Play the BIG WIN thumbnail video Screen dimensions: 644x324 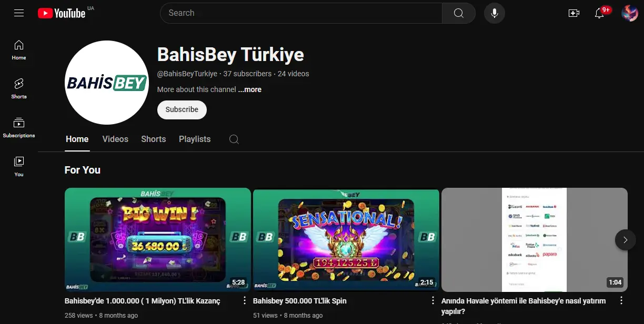pos(158,240)
